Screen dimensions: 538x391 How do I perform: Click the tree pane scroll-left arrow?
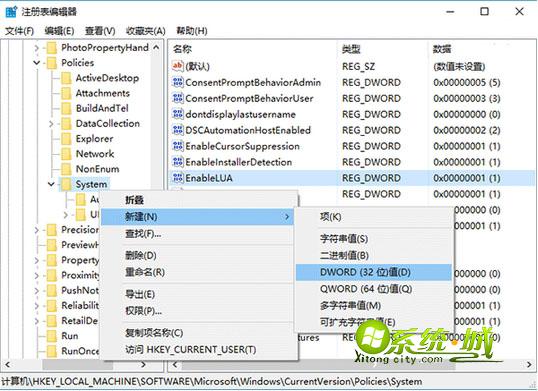(7, 365)
